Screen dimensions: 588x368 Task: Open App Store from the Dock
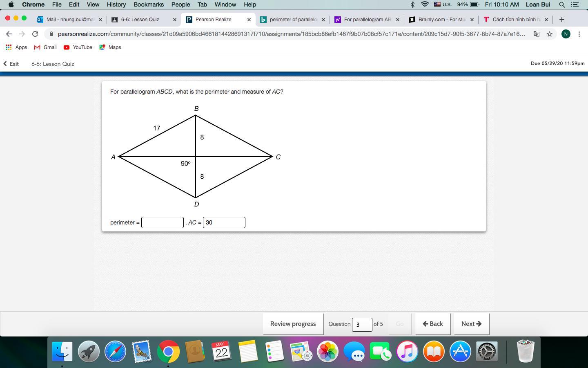(x=460, y=351)
